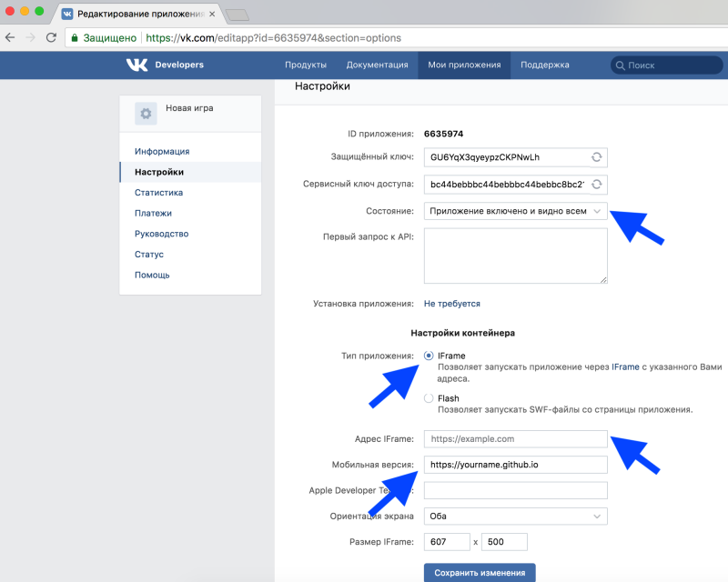This screenshot has height=582, width=728.
Task: Click the IFrame height field showing 500
Action: [x=504, y=542]
